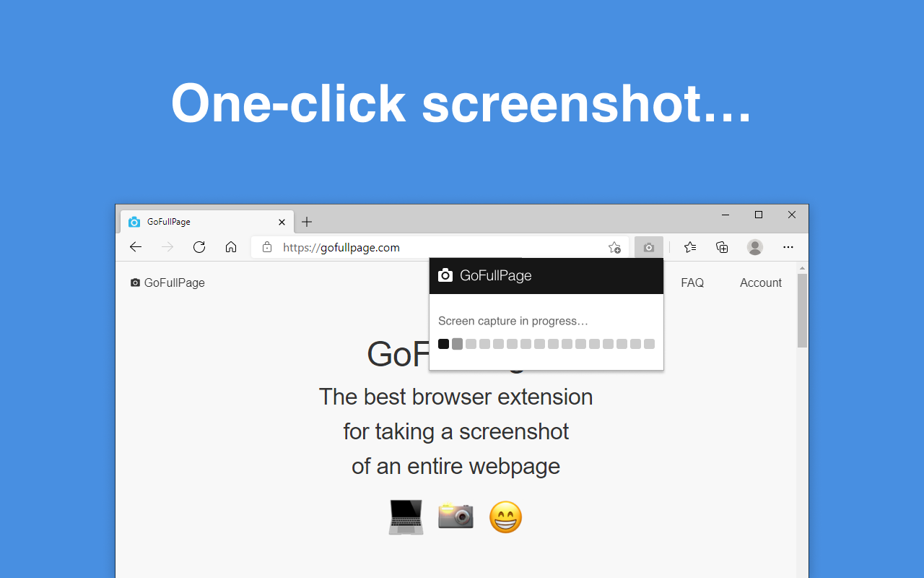The width and height of the screenshot is (924, 578).
Task: Click the grinning face emoji
Action: pos(505,517)
